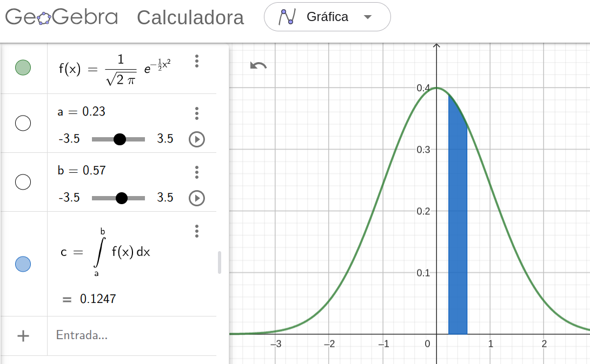Toggle visibility of function f(x)
This screenshot has height=364, width=590.
(23, 68)
